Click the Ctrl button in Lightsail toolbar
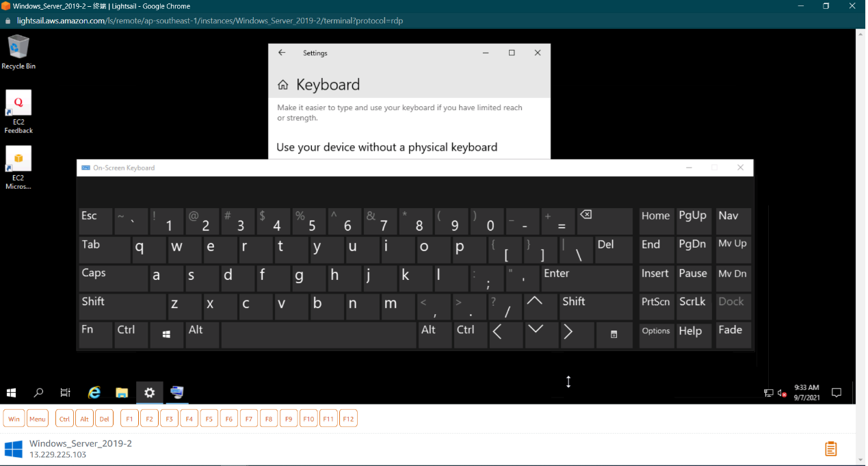Viewport: 868px width, 466px height. (64, 419)
